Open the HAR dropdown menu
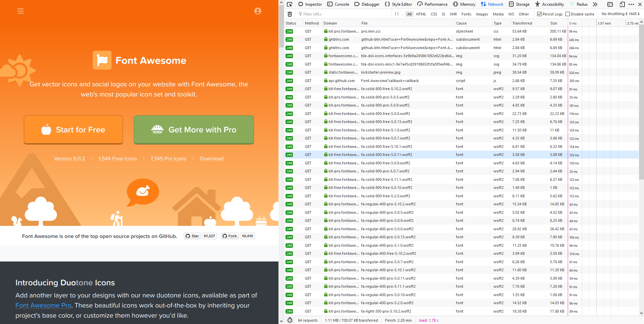The height and width of the screenshot is (324, 644). pos(634,14)
